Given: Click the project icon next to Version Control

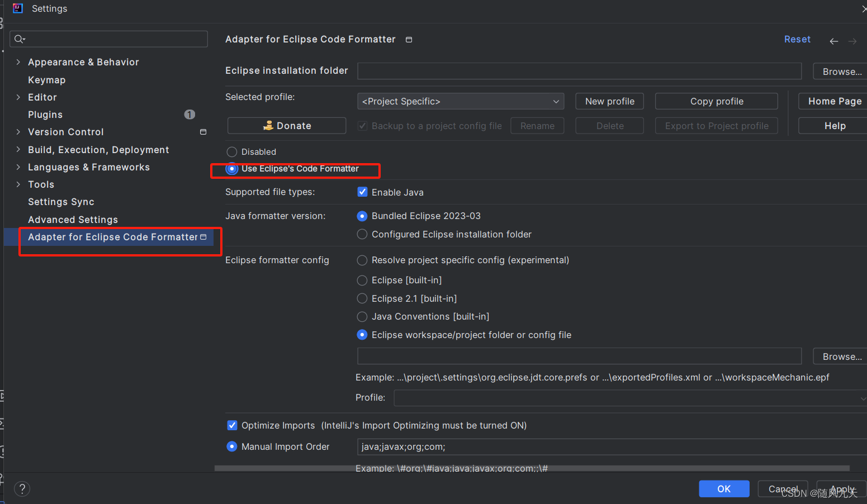Looking at the screenshot, I should pyautogui.click(x=203, y=132).
